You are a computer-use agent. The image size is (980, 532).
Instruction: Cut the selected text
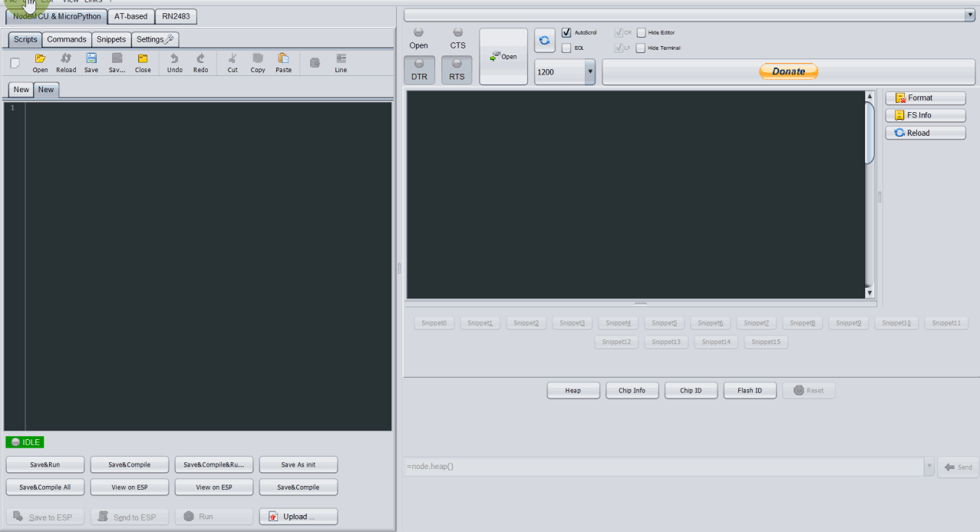233,63
